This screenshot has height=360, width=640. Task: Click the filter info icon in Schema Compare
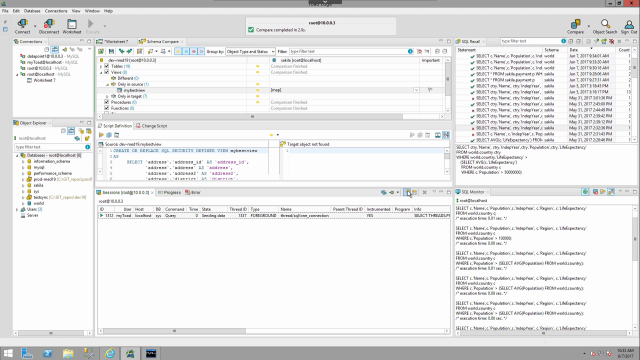click(410, 51)
